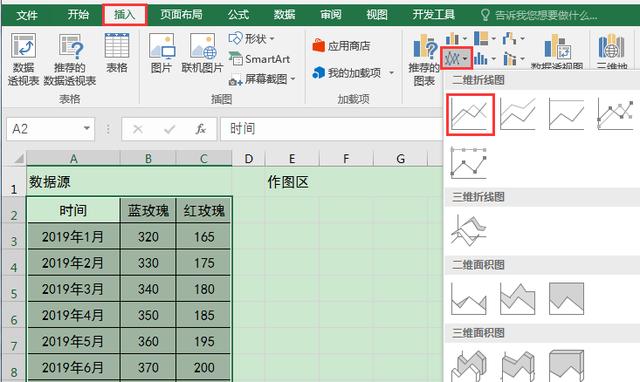The height and width of the screenshot is (382, 640).
Task: Switch to the Formulas (公式) tab
Action: (238, 15)
